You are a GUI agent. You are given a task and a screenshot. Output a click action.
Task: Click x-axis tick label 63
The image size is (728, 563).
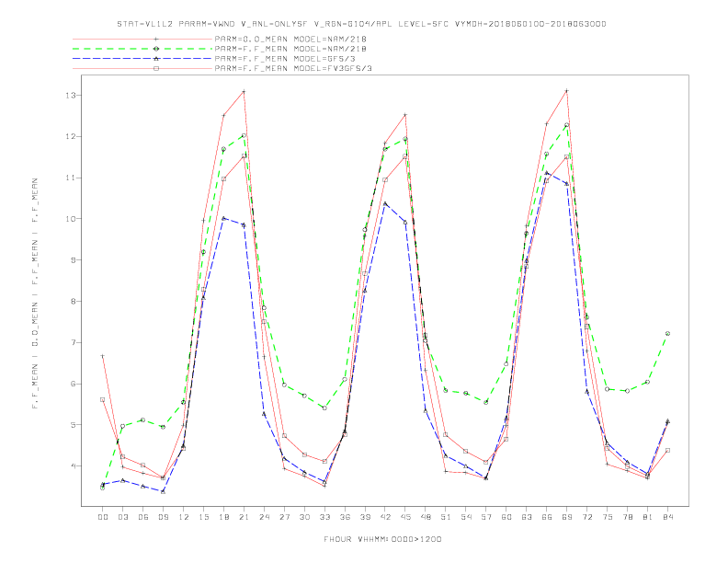[527, 517]
